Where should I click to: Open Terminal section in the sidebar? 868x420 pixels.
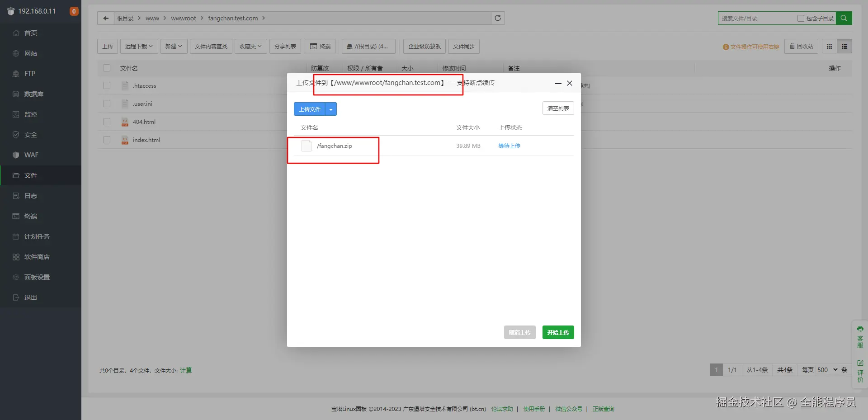41,216
